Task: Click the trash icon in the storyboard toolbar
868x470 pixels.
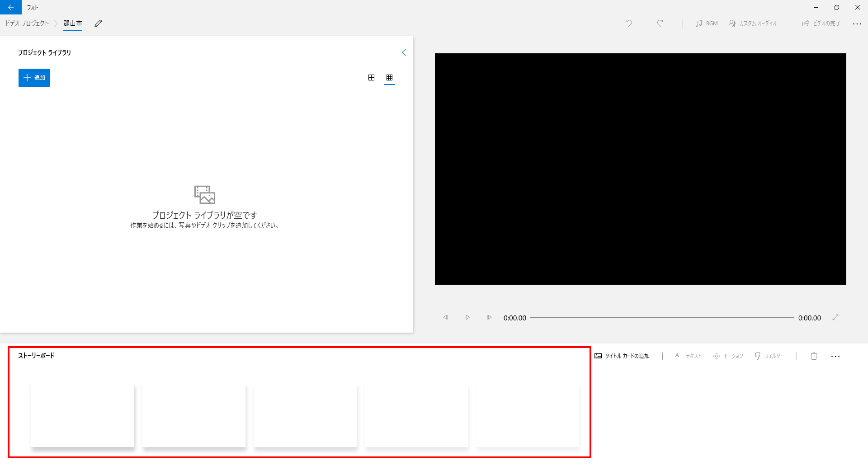Action: pos(814,356)
